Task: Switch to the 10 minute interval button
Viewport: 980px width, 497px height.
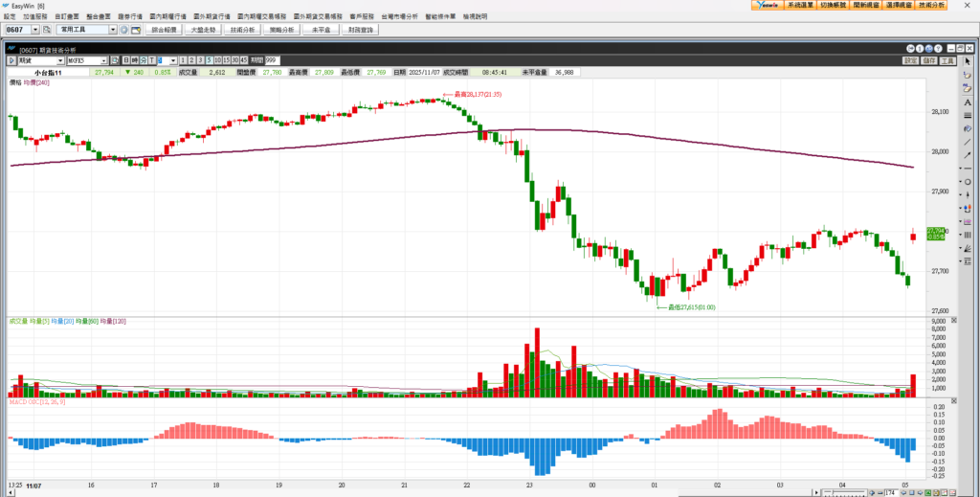Action: (x=218, y=60)
